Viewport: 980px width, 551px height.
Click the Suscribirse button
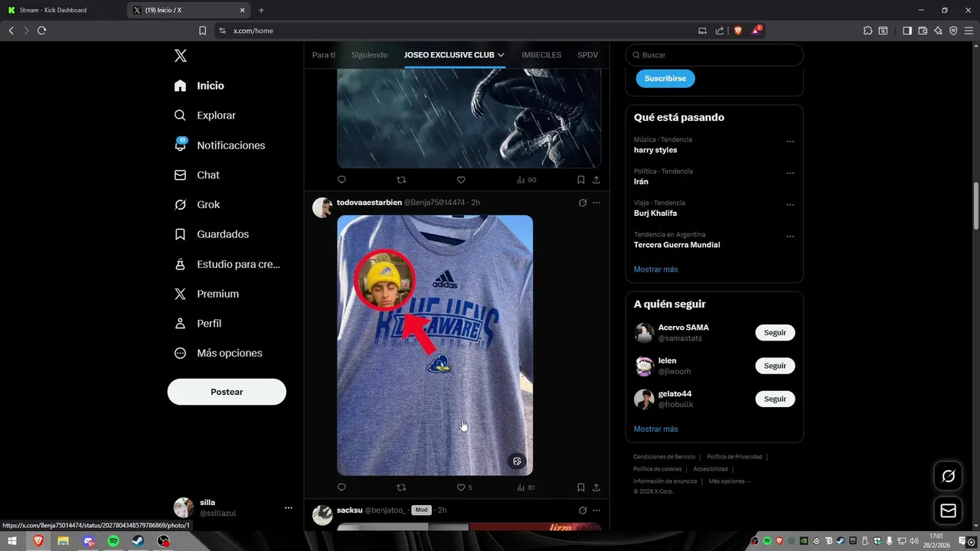(x=665, y=78)
